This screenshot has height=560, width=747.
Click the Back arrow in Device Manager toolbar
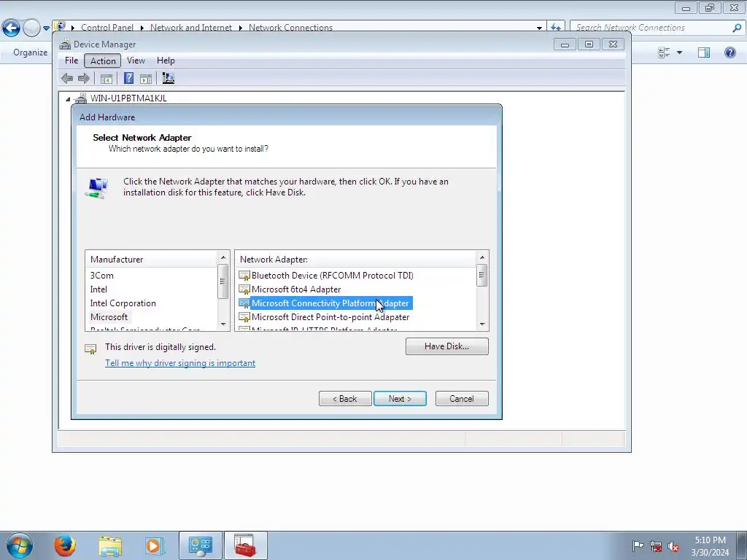(67, 79)
